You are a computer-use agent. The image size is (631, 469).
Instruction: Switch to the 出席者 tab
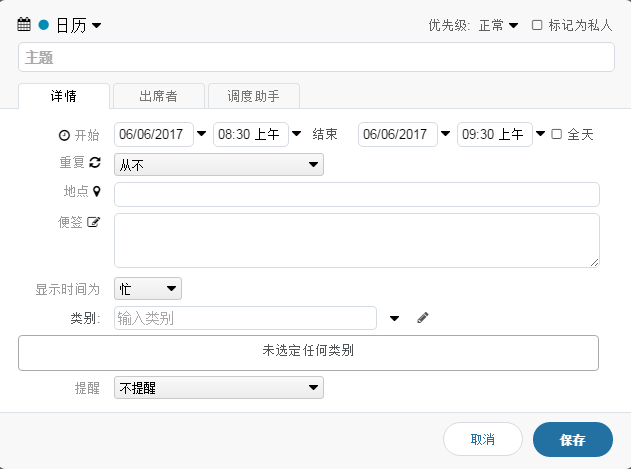[158, 96]
